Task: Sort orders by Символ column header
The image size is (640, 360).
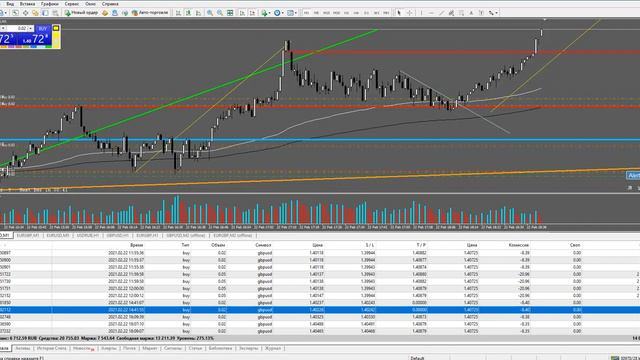Action: 263,245
